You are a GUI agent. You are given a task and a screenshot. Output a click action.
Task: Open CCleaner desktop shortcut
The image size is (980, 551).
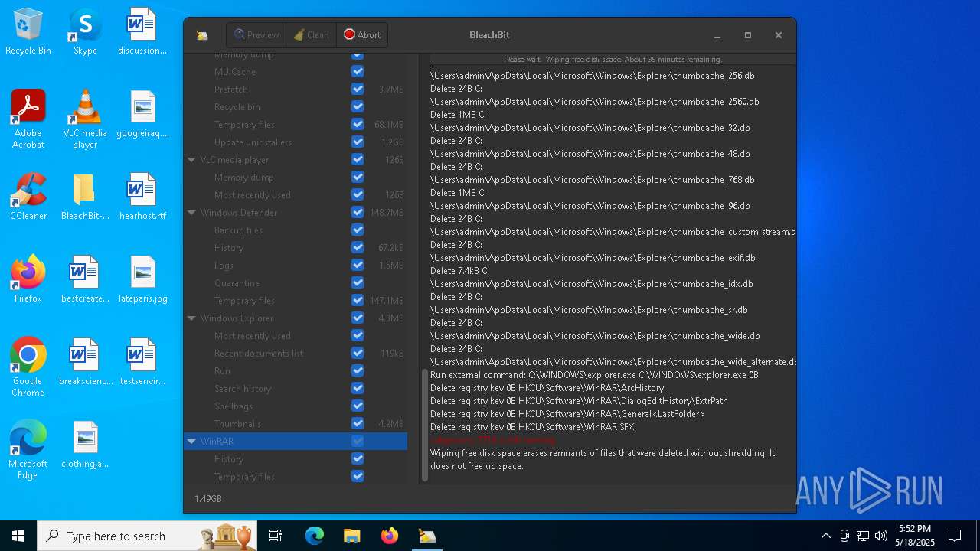pyautogui.click(x=28, y=197)
